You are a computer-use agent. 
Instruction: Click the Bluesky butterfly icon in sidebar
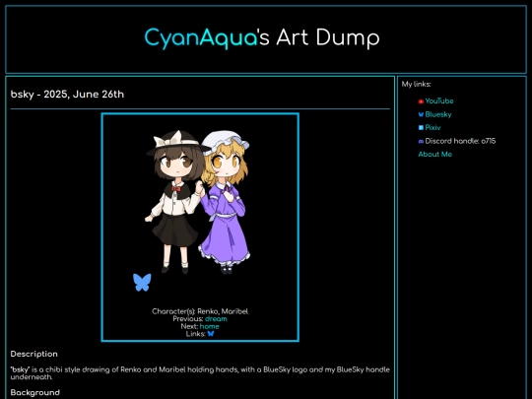(421, 114)
